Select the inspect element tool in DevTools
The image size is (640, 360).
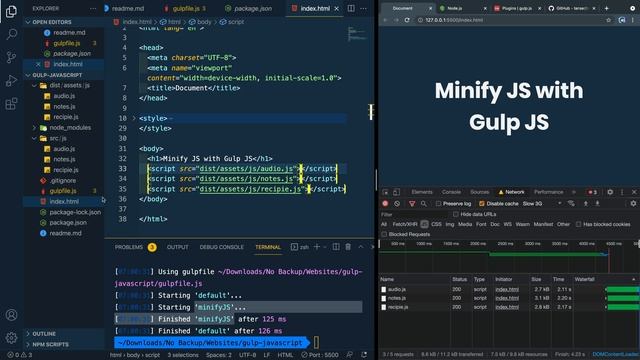point(385,192)
